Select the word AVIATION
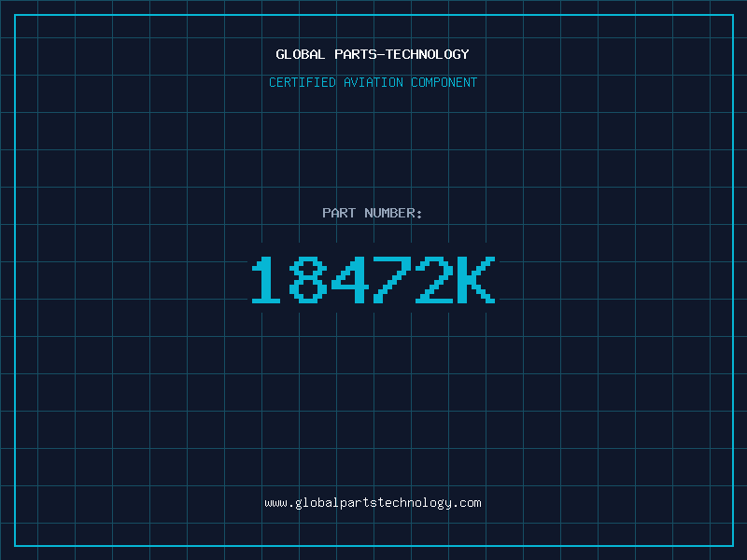The width and height of the screenshot is (747, 560). 373,82
